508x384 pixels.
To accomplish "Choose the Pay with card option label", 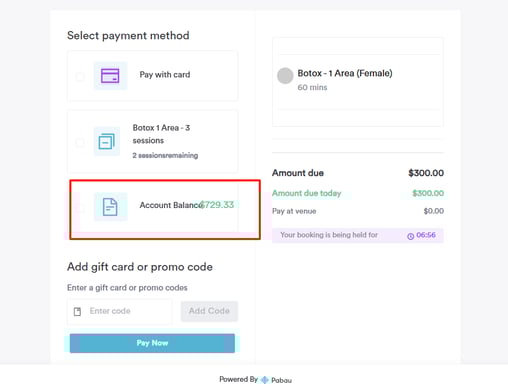I will point(165,75).
